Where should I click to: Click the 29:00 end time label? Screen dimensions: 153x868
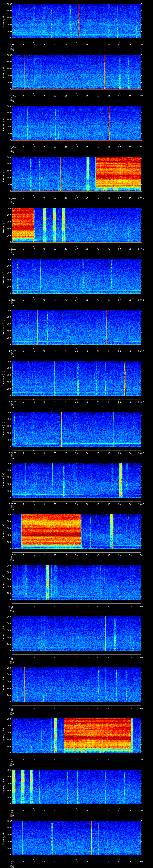(141, 657)
